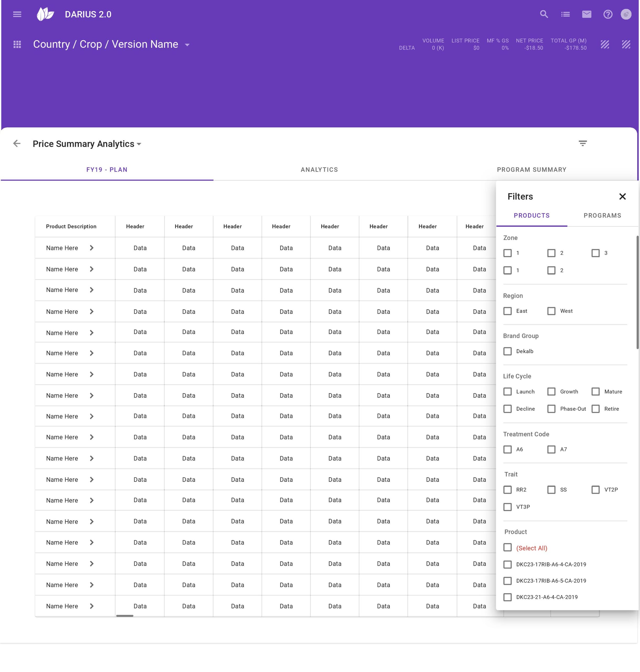Image resolution: width=640 pixels, height=672 pixels.
Task: Tick the Growth life cycle checkbox
Action: point(551,391)
